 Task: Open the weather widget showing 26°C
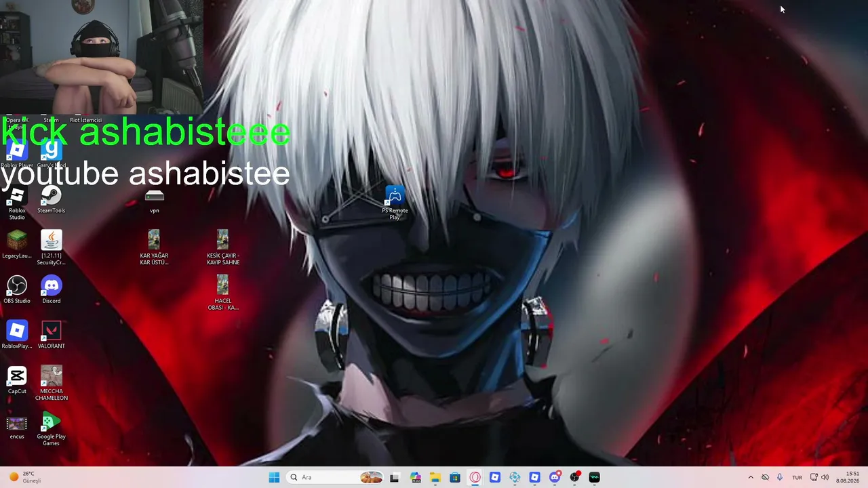pos(25,477)
